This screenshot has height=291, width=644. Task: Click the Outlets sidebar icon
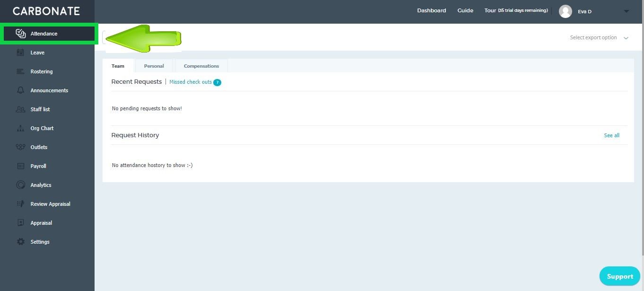coord(20,147)
